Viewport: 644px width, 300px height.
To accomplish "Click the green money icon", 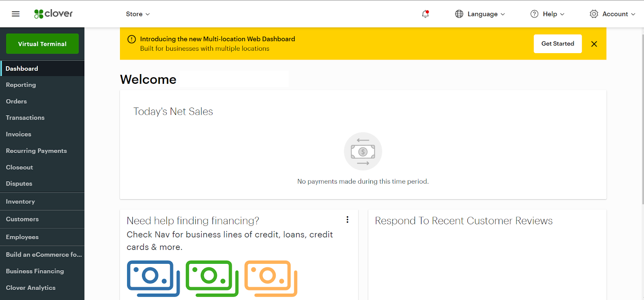I will click(x=212, y=279).
